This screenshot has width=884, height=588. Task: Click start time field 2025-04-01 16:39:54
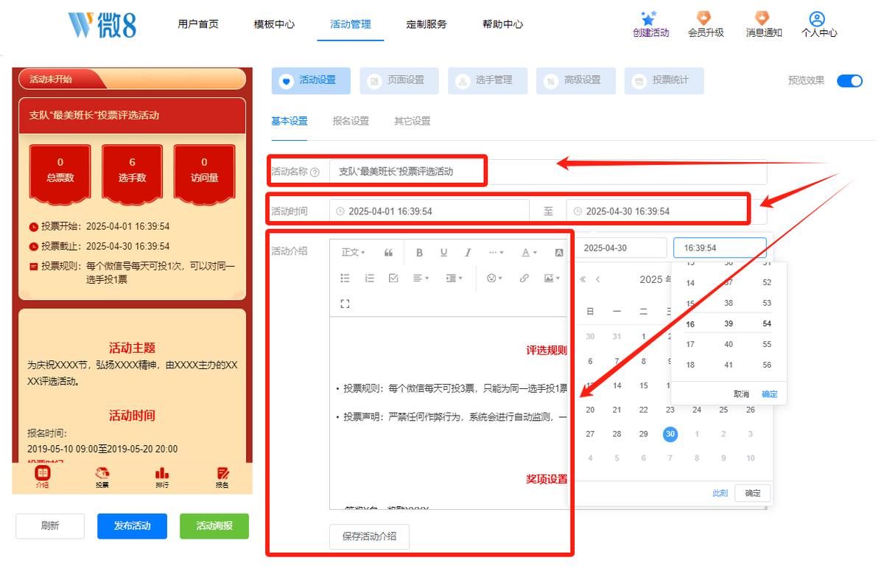tap(429, 211)
